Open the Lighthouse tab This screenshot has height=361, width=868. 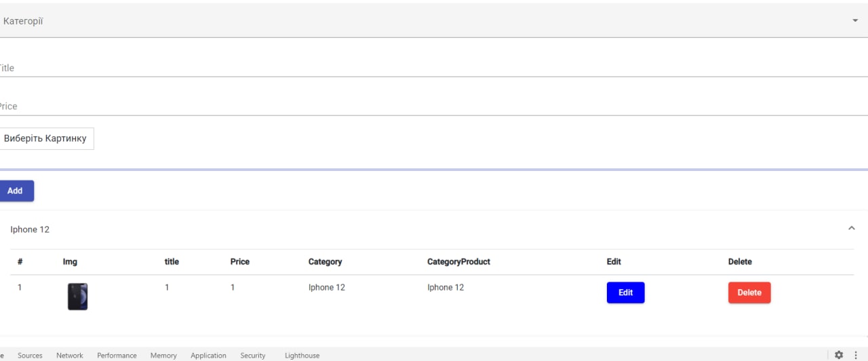tap(302, 356)
